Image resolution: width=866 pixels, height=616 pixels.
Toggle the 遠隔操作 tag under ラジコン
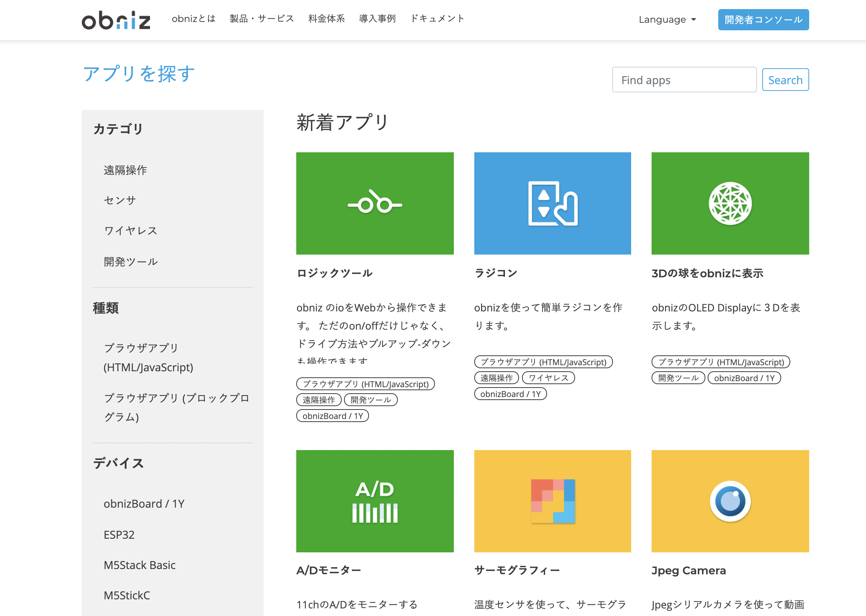496,377
